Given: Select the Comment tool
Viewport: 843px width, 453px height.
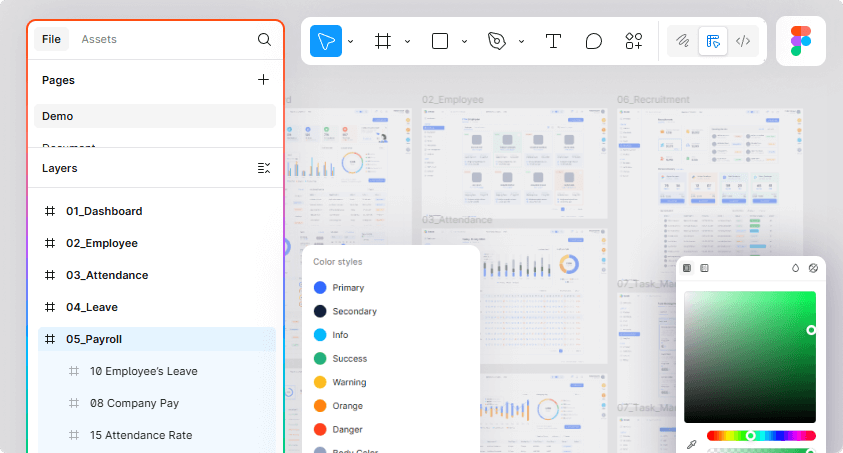Looking at the screenshot, I should click(x=593, y=41).
